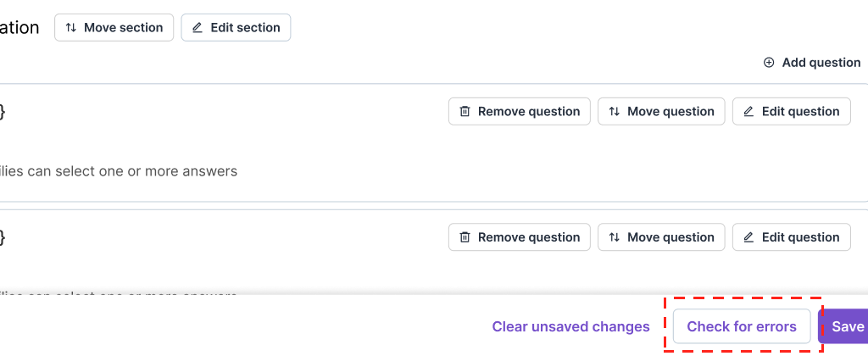Click the trash icon on the second question
Screen dimensions: 868x356
465,238
